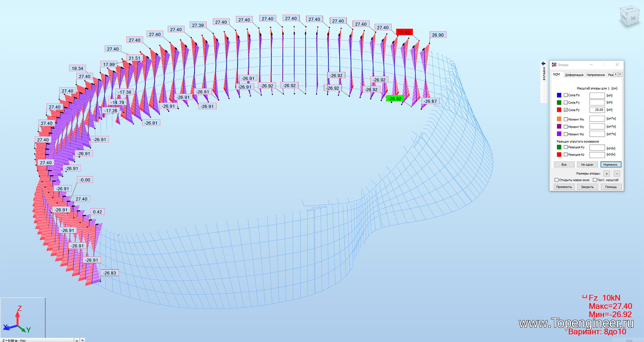The height and width of the screenshot is (342, 644).
Task: Click the -26.83 value label
Action: pos(110,273)
